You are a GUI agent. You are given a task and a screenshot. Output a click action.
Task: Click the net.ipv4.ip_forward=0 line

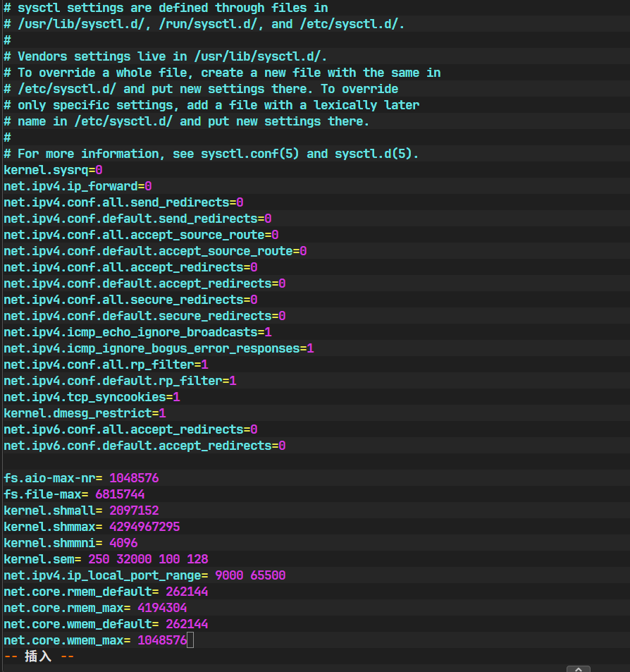pyautogui.click(x=78, y=186)
